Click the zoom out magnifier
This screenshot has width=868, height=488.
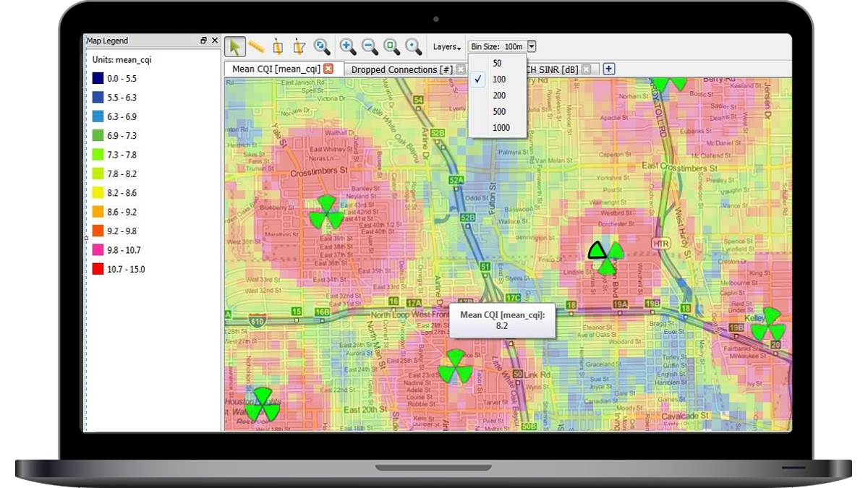point(370,47)
